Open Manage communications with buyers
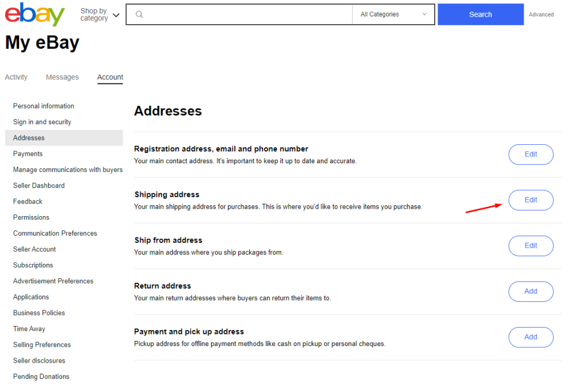The image size is (588, 384). click(68, 170)
